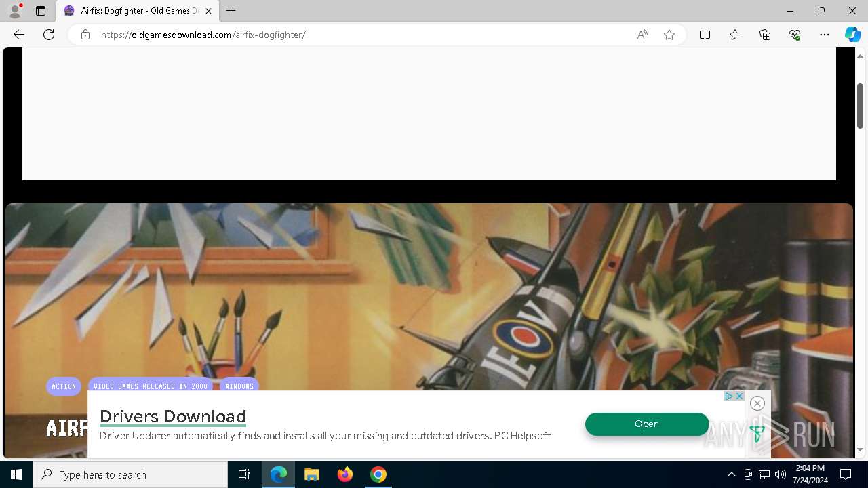Click the Driver Updater ad description text
The image size is (868, 488).
[325, 436]
